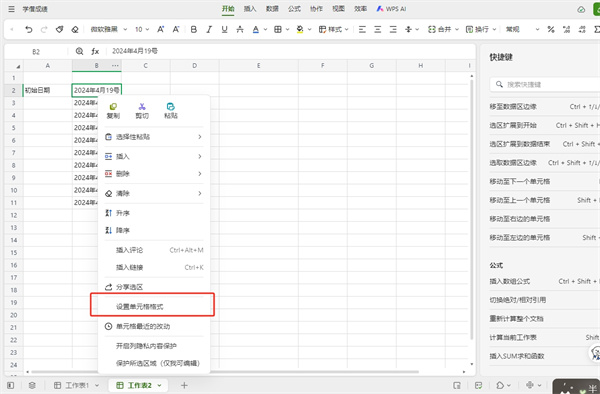Toggle strikethrough formatting

[240, 29]
